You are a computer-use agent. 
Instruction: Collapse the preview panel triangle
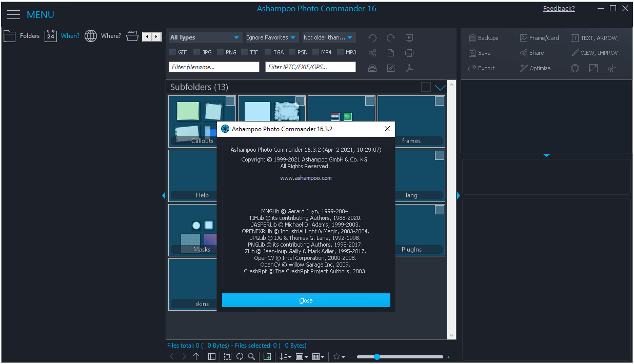point(546,155)
